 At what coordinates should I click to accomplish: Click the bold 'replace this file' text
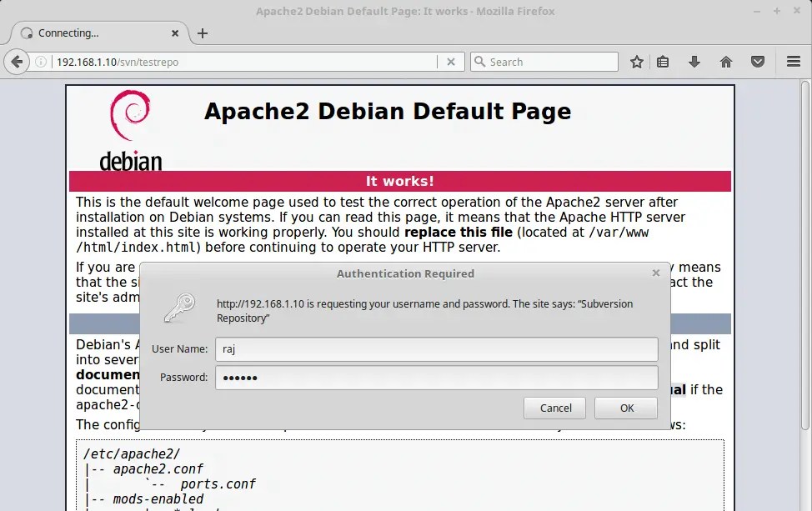pyautogui.click(x=459, y=232)
